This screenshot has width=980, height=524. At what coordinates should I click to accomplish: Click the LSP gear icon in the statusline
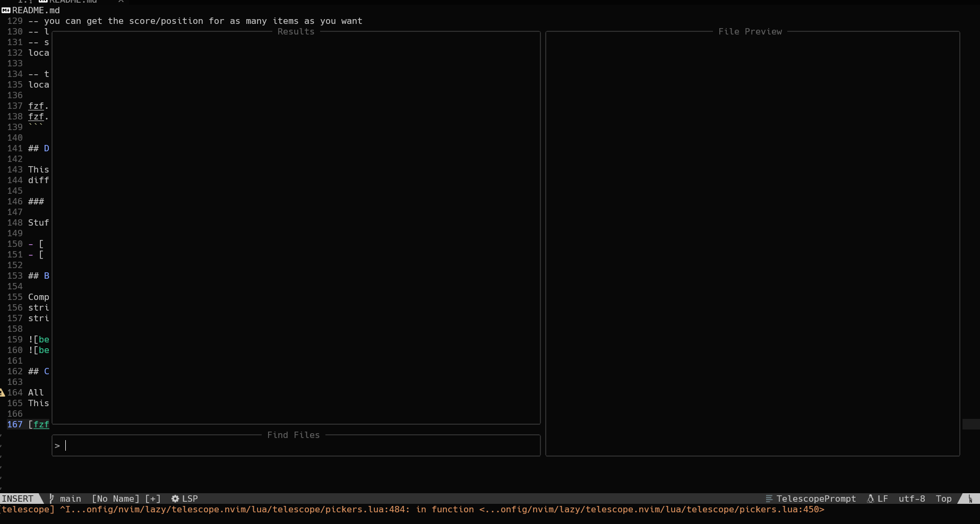[x=175, y=499]
